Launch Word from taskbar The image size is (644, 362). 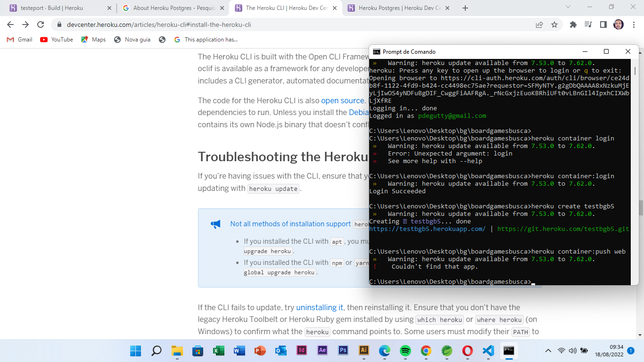tap(239, 351)
